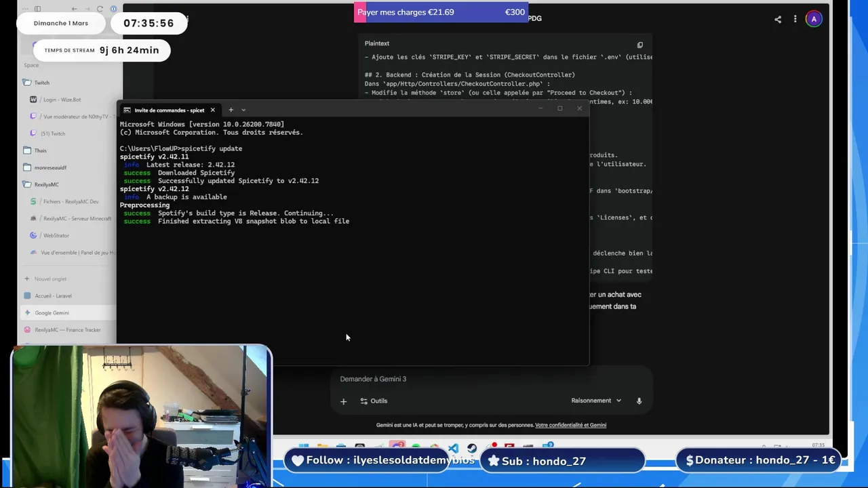Click 'Latest release: 2.42.12' terminal text

click(191, 165)
